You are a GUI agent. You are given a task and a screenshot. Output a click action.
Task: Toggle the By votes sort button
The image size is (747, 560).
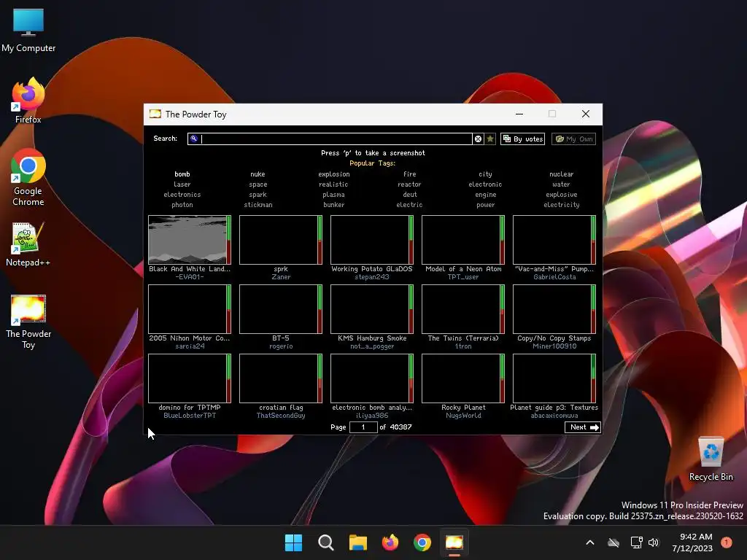(522, 139)
